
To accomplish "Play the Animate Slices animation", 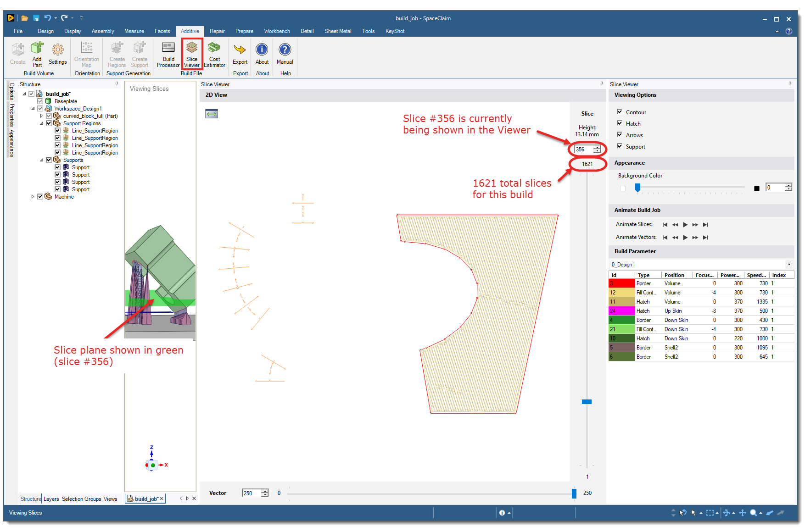I will click(x=685, y=224).
